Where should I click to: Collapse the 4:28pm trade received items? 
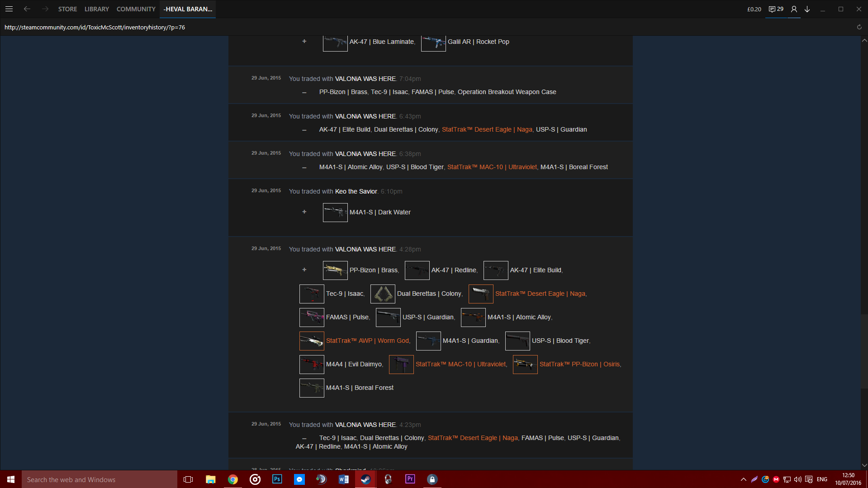tap(304, 270)
